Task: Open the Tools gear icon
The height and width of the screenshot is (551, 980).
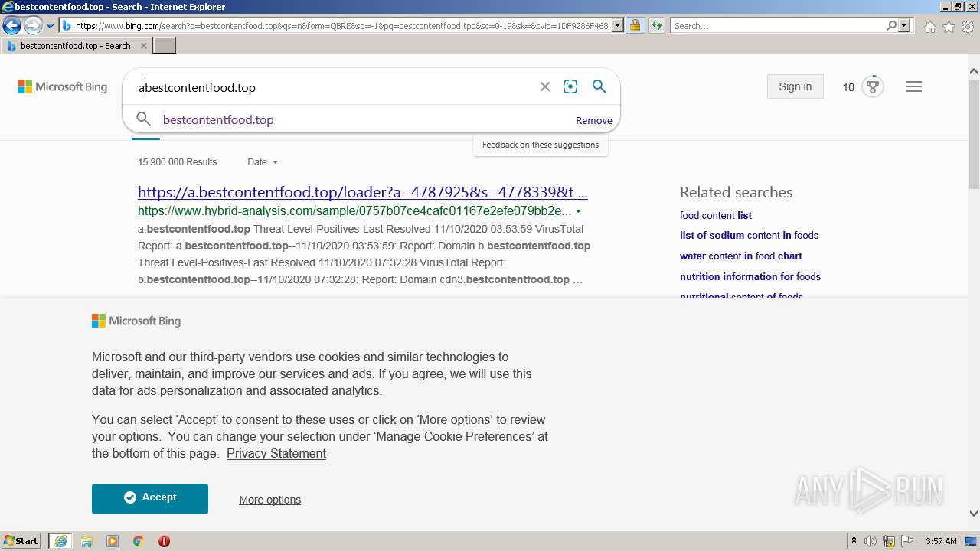Action: tap(968, 27)
